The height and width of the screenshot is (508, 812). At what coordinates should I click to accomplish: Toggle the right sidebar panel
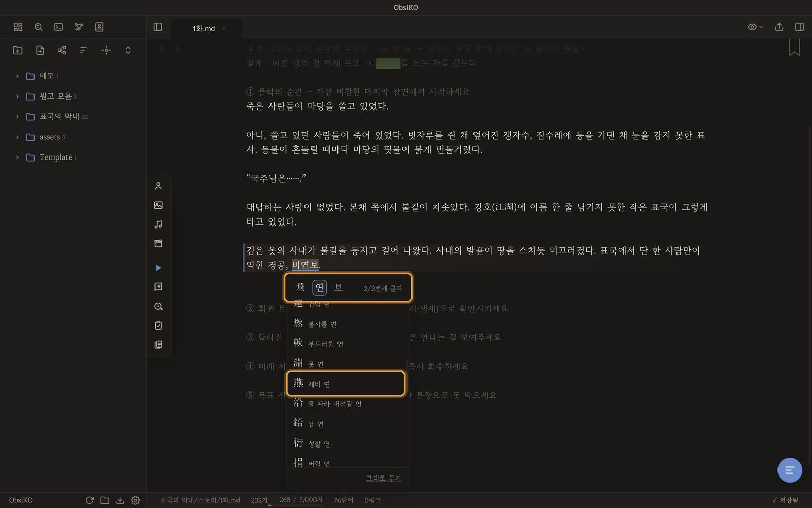[x=799, y=27]
